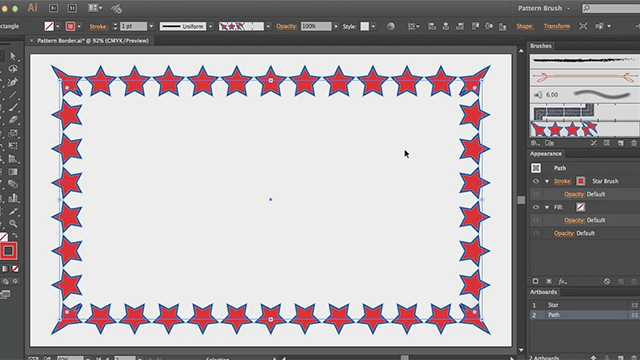Click the Fill swatch in control bar
Viewport: 640px width, 360px height.
49,27
